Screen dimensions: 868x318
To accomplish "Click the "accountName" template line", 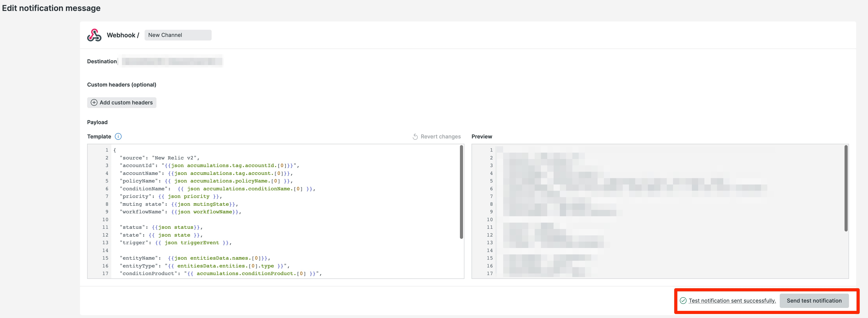I will click(206, 173).
